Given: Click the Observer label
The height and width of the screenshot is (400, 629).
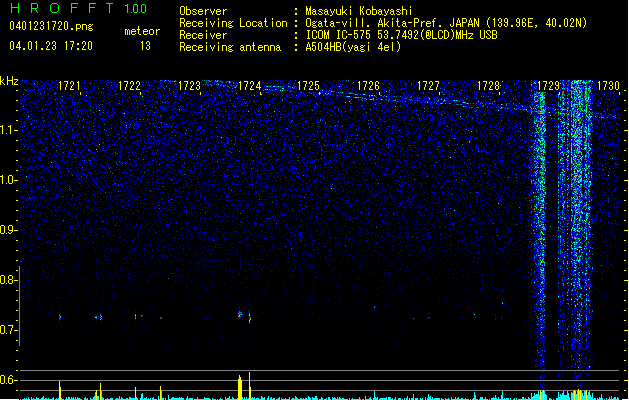Looking at the screenshot, I should click(x=203, y=11).
